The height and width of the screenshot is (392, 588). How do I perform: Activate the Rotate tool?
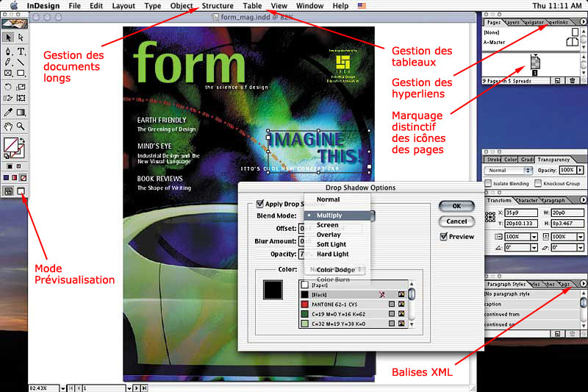(8, 87)
